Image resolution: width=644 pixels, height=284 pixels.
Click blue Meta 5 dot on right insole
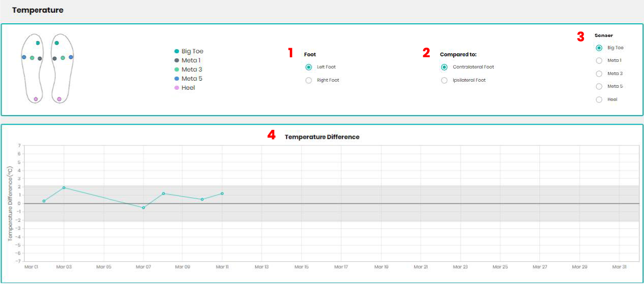coord(71,57)
